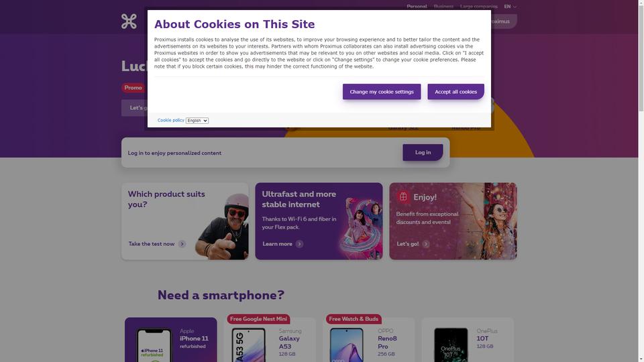The height and width of the screenshot is (362, 644).
Task: Click Accept all cookies button
Action: (456, 92)
